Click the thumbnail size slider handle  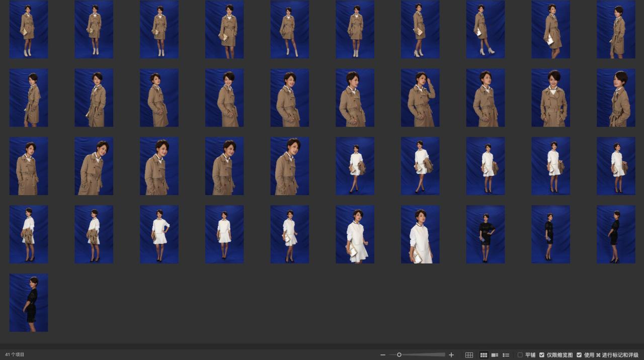point(399,355)
